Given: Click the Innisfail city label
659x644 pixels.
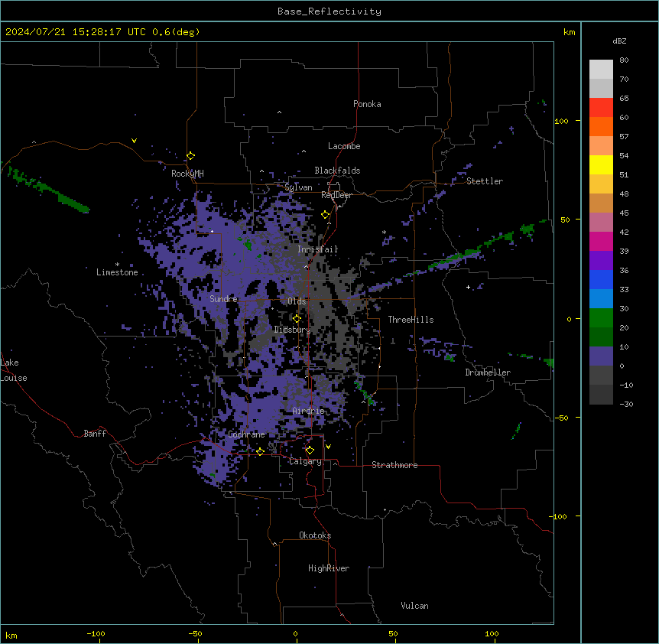Looking at the screenshot, I should [318, 249].
